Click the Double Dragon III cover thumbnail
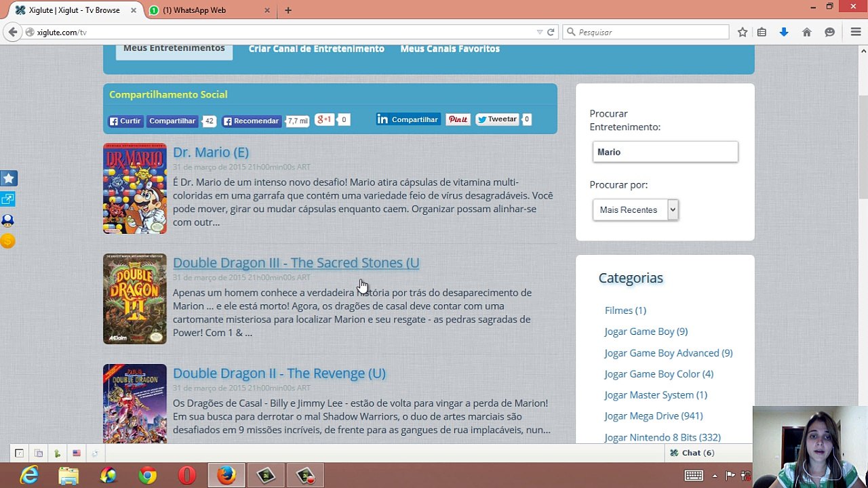Screen dimensions: 868x488 point(135,299)
